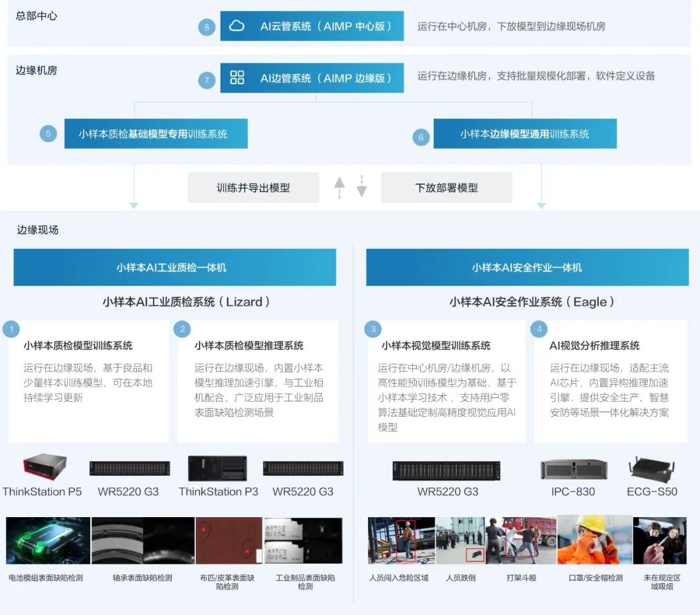Image resolution: width=700 pixels, height=615 pixels.
Task: Select the AI边管系统（AIMP 边缘版）banner
Action: click(312, 78)
